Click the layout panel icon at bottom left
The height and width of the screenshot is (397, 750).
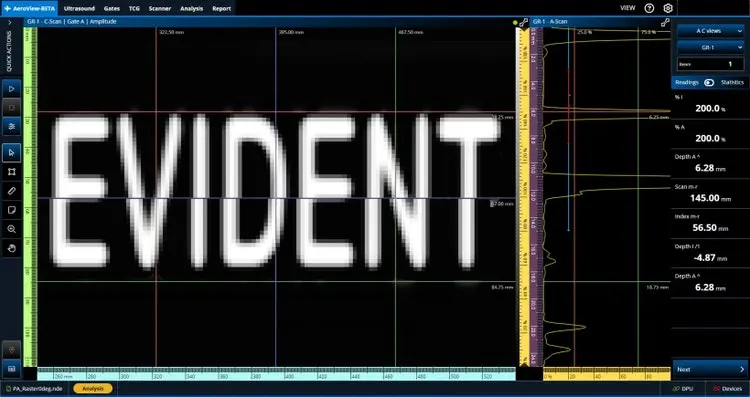coord(11,369)
